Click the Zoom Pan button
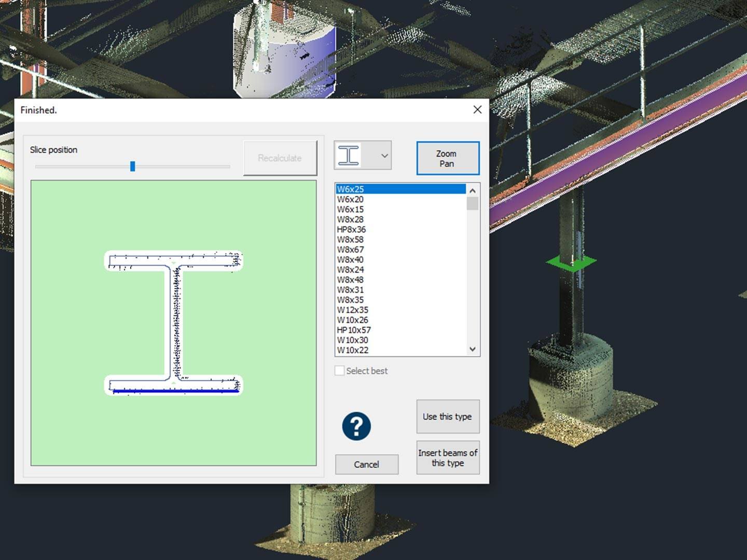Screen dimensions: 747x560 pyautogui.click(x=448, y=158)
